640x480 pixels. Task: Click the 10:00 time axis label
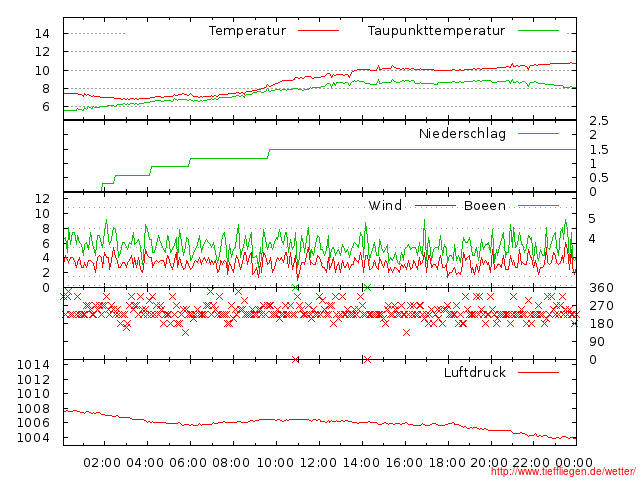(x=275, y=463)
